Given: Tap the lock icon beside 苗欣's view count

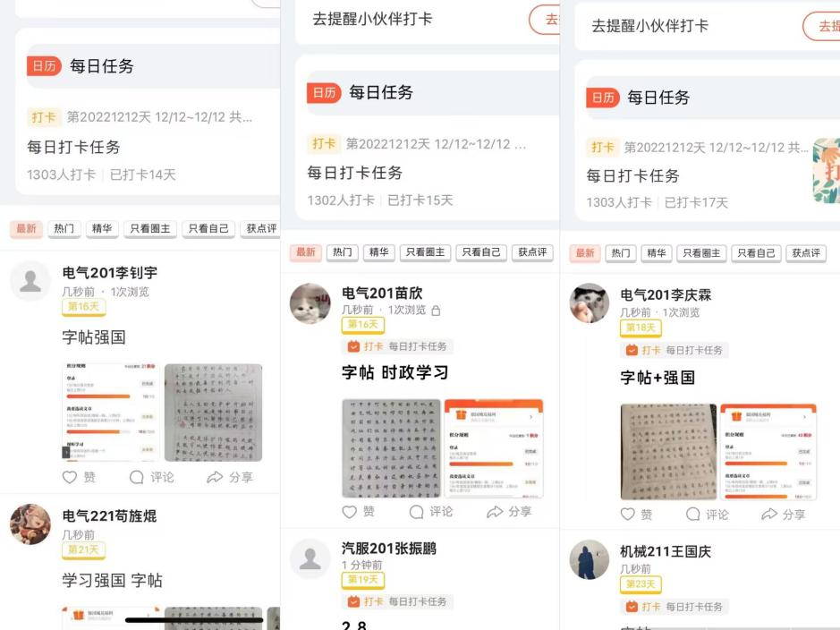Looking at the screenshot, I should point(436,311).
